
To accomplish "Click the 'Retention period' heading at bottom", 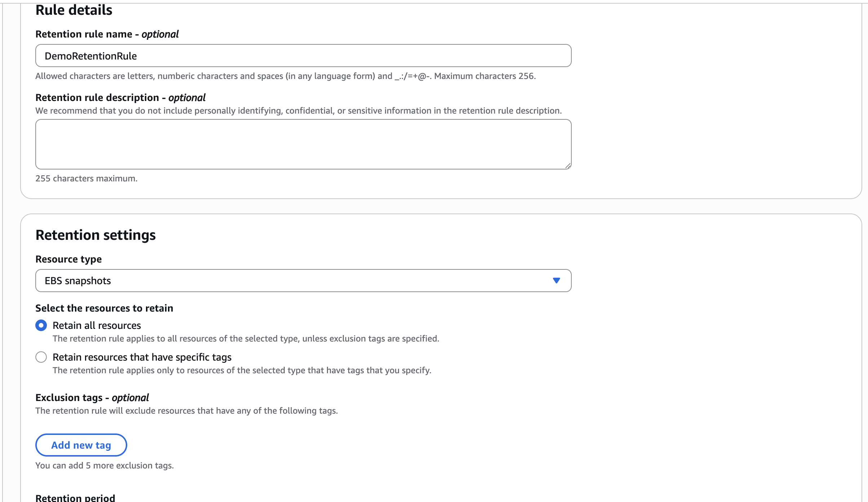I will [x=75, y=498].
